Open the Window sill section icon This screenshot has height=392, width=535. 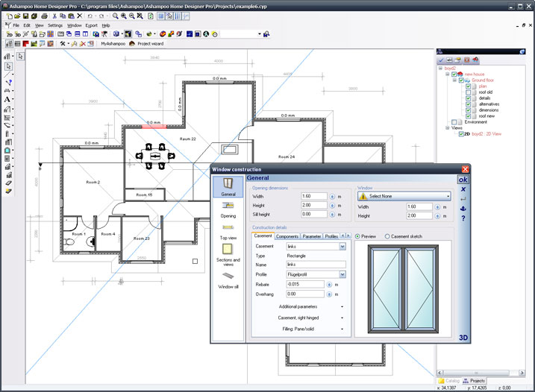[x=228, y=276]
